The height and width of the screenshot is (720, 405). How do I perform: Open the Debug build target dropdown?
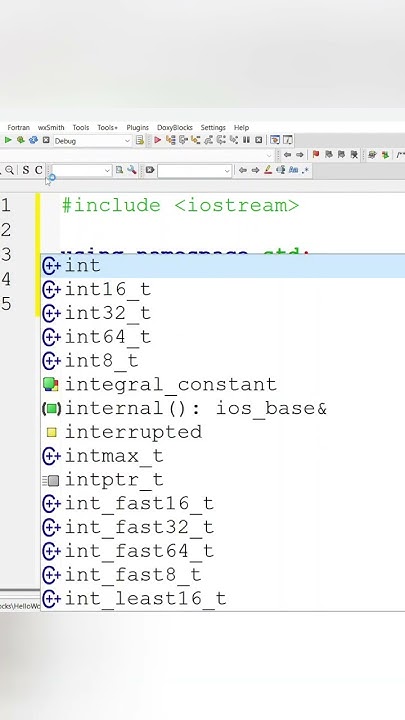click(x=93, y=141)
